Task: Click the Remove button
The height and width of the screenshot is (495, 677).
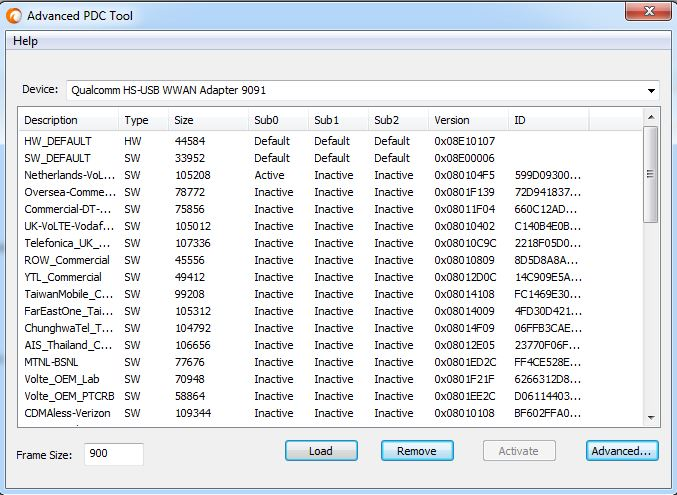Action: (417, 451)
